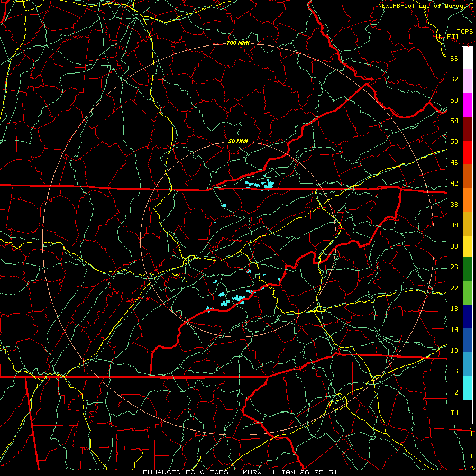Click the 'KMRX' station identifier in caption
Screen dimensions: 476x476
[x=254, y=472]
